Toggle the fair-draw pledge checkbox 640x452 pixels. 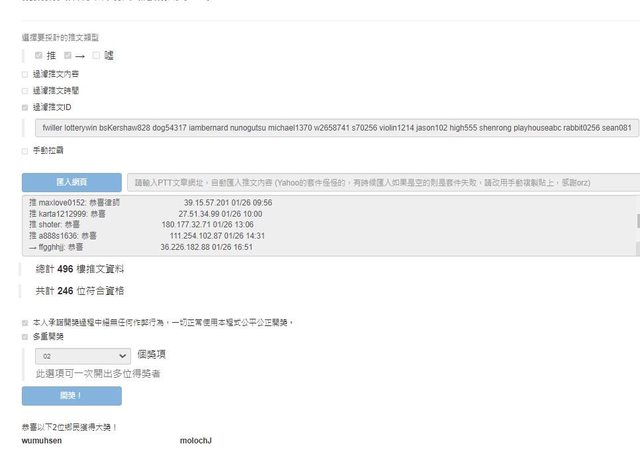click(x=25, y=322)
